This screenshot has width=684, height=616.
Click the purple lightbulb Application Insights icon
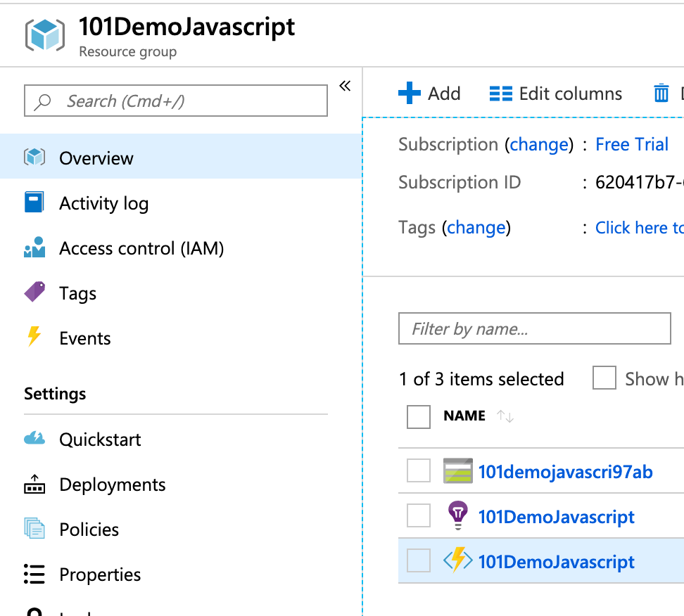[457, 515]
